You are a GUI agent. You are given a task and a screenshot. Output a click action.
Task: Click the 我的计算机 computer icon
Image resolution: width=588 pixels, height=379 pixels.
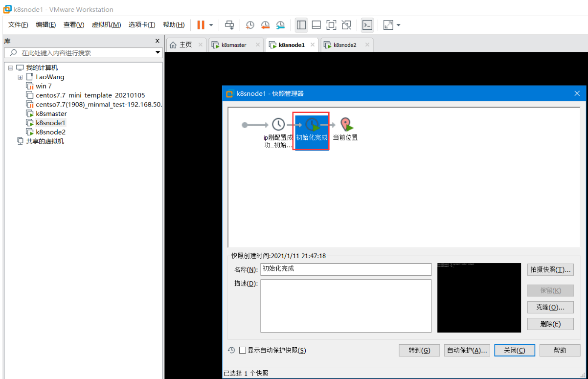[x=20, y=68]
